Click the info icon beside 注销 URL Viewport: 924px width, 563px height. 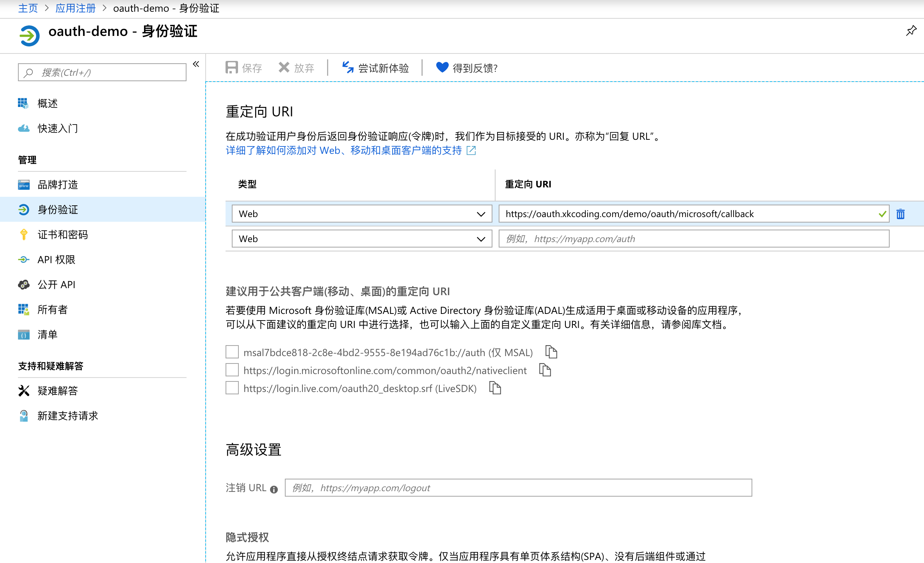274,489
